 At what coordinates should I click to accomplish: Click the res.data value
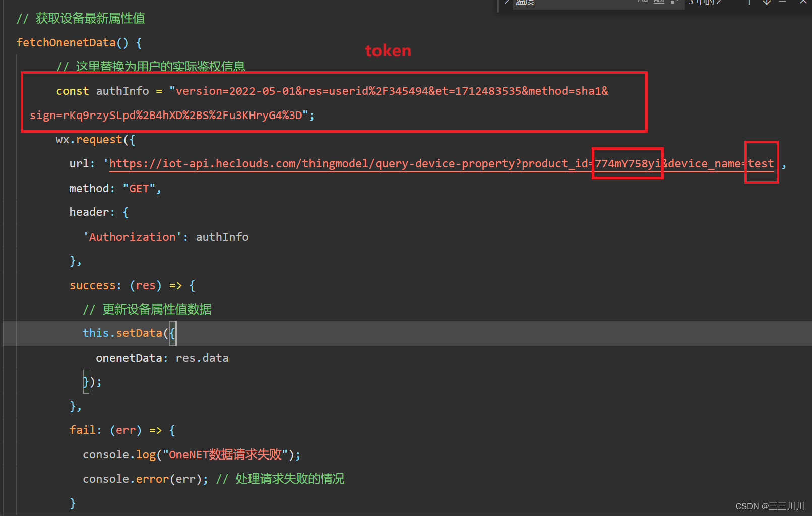[202, 358]
